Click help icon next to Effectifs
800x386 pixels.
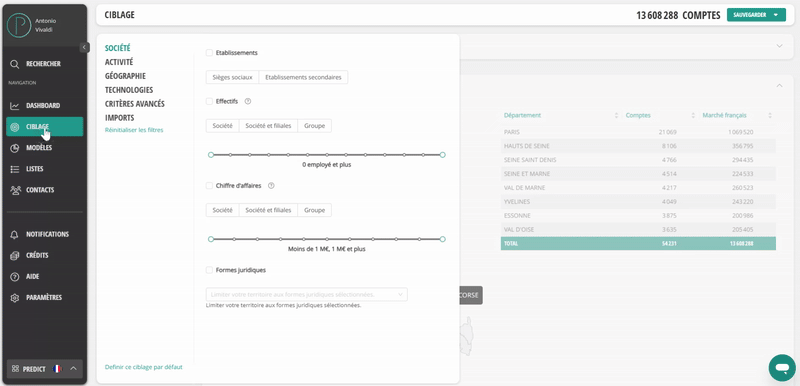(x=248, y=101)
